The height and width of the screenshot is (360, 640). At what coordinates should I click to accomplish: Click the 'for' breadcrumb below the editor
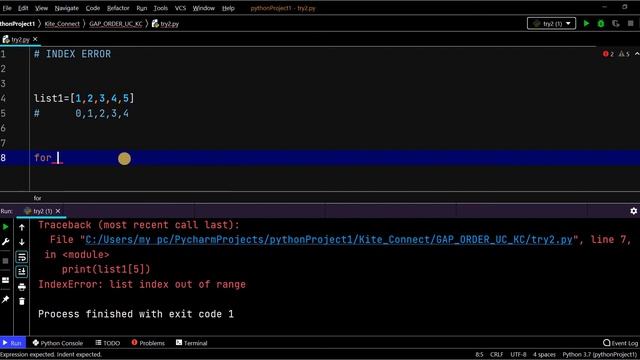point(38,198)
